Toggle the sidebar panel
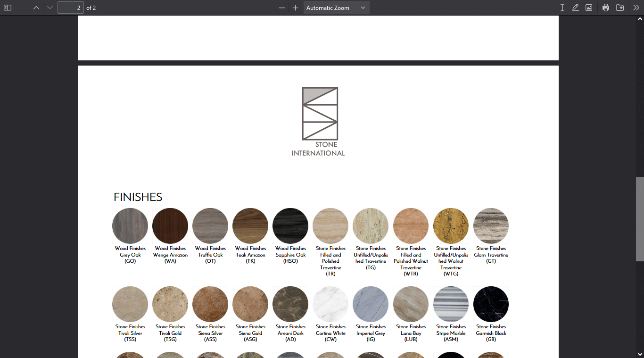 pyautogui.click(x=8, y=8)
